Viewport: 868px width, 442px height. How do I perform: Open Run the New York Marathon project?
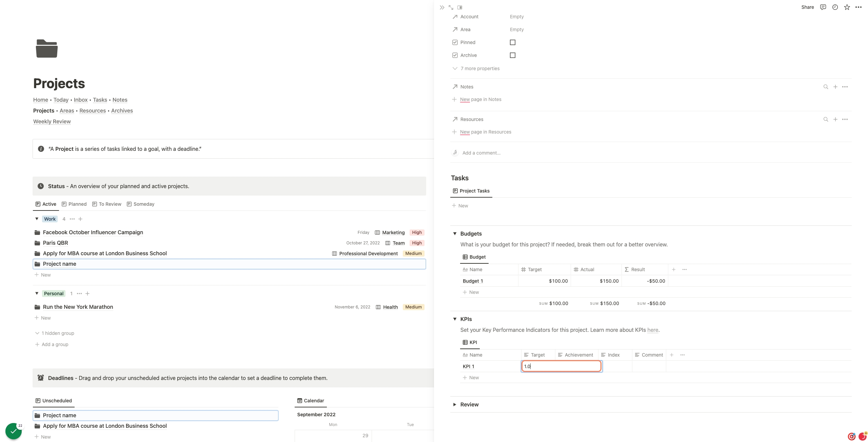(x=78, y=307)
